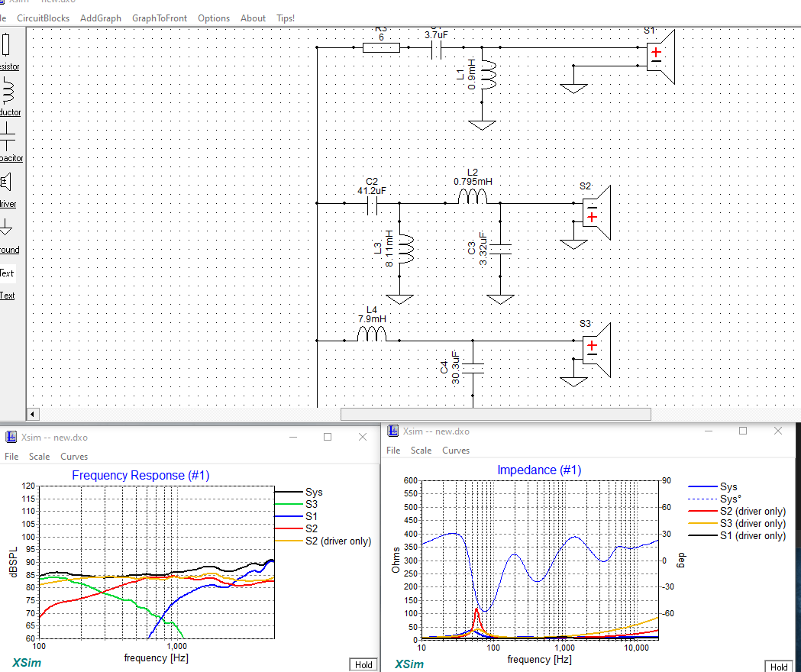The height and width of the screenshot is (672, 801).
Task: Click the S1 driver symbol in schematic
Action: [661, 57]
